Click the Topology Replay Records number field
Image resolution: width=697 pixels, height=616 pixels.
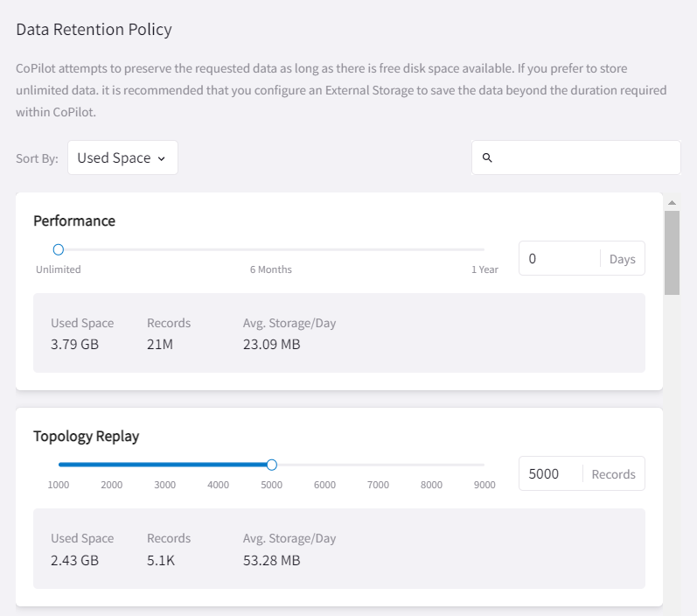(x=551, y=474)
